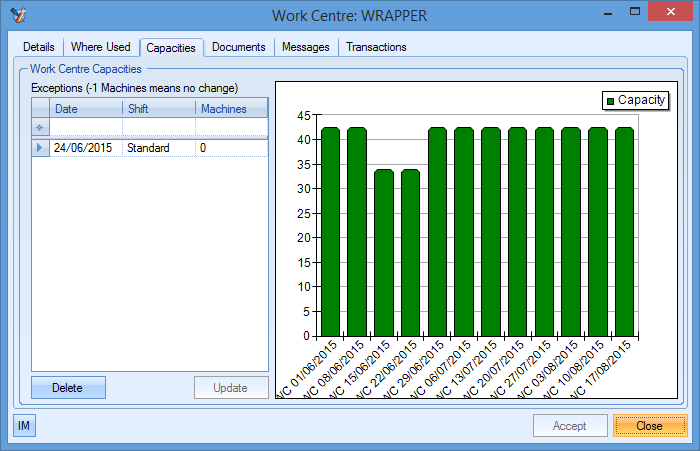Viewport: 700px width, 451px height.
Task: Show the Transactions tab
Action: [x=376, y=47]
